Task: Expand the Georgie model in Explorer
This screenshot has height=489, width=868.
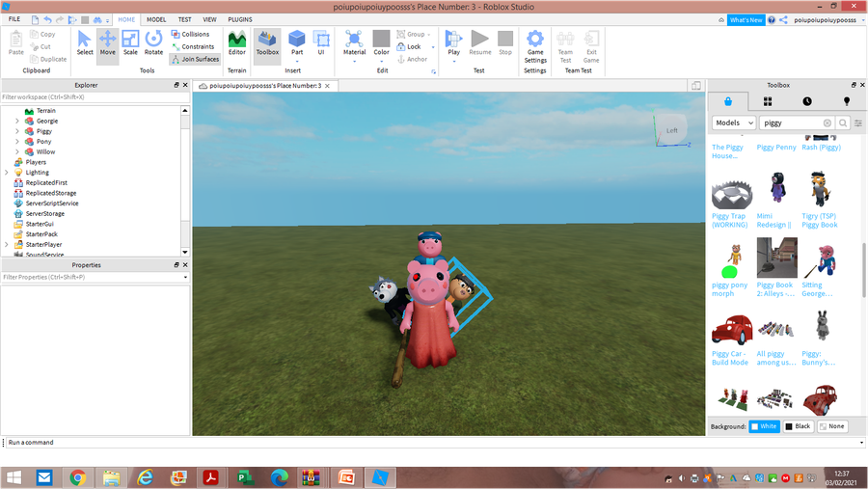Action: tap(17, 121)
